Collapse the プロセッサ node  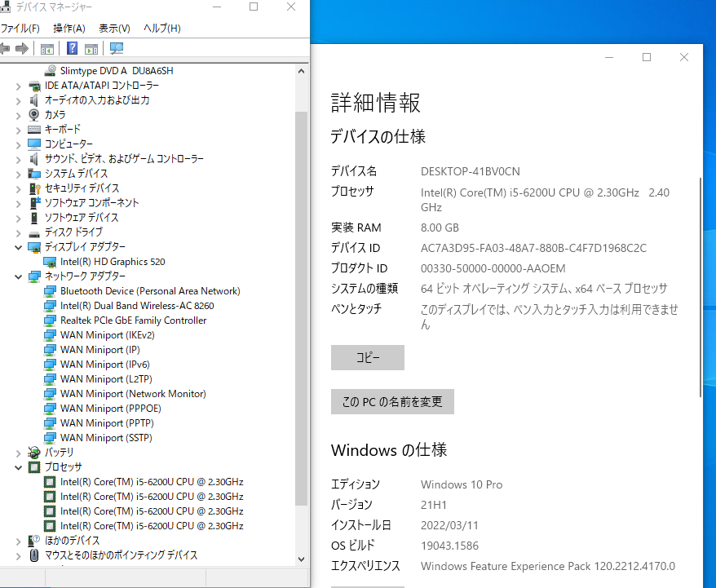coord(18,467)
